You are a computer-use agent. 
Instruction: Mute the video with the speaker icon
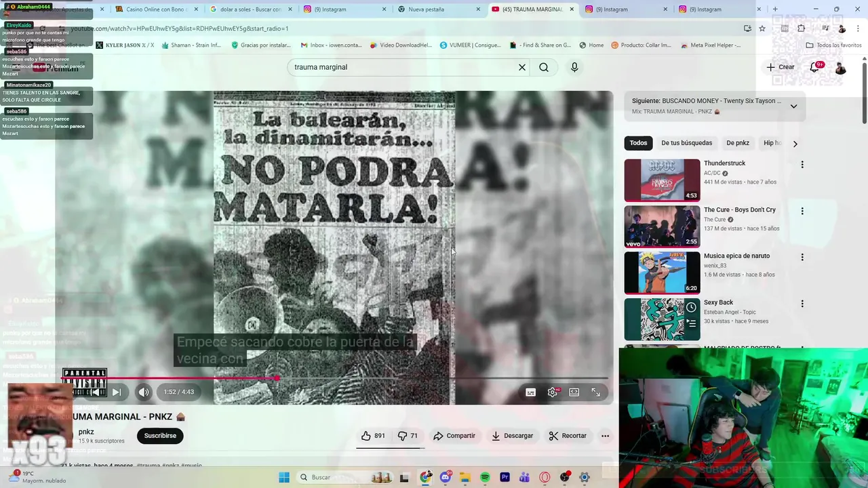click(x=144, y=392)
